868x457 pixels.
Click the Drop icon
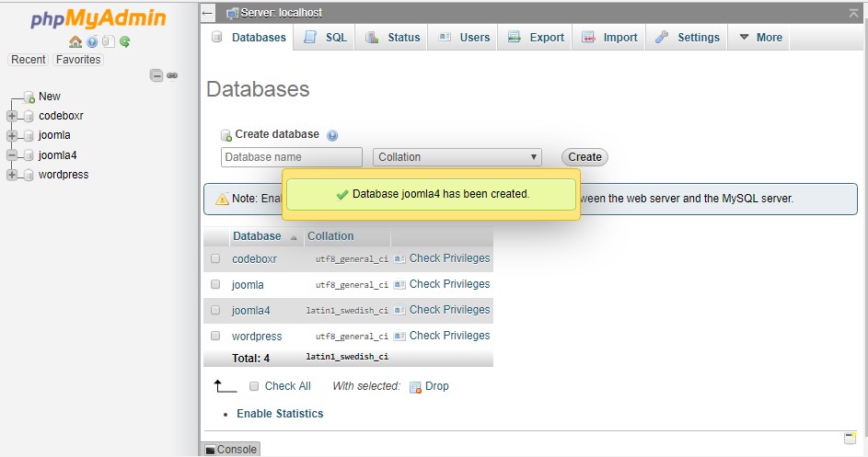[x=415, y=387]
